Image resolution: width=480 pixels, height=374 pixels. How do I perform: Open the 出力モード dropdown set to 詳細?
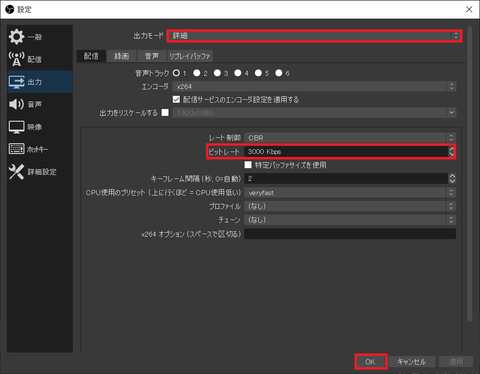click(x=314, y=36)
